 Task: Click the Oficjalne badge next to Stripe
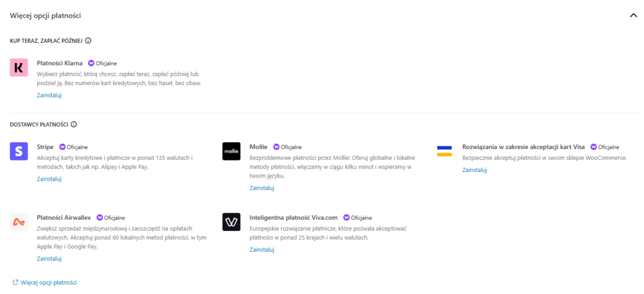(74, 147)
